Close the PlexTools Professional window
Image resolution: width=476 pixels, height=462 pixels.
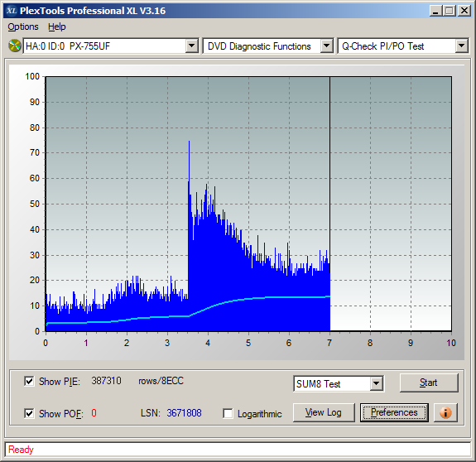[464, 11]
